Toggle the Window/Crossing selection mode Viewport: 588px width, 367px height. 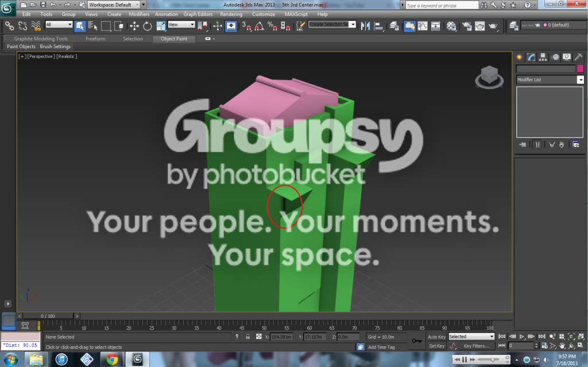[119, 26]
